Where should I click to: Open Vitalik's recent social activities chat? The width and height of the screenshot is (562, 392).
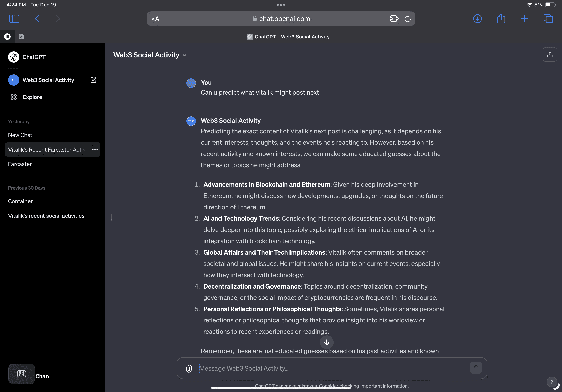pos(46,216)
